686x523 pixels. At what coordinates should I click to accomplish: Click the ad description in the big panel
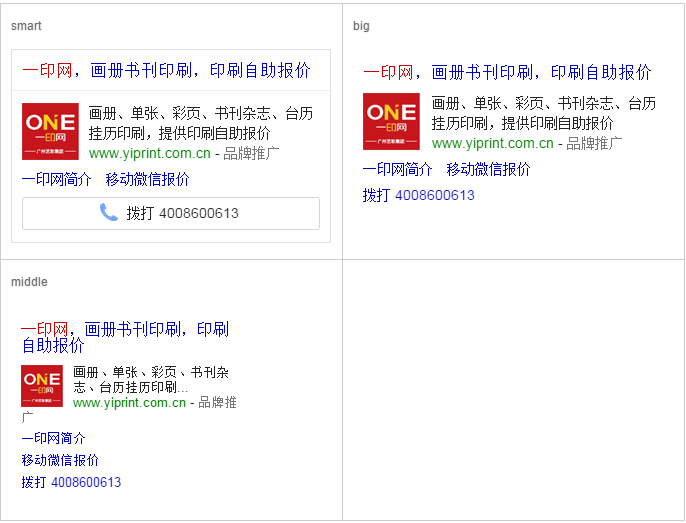(544, 113)
